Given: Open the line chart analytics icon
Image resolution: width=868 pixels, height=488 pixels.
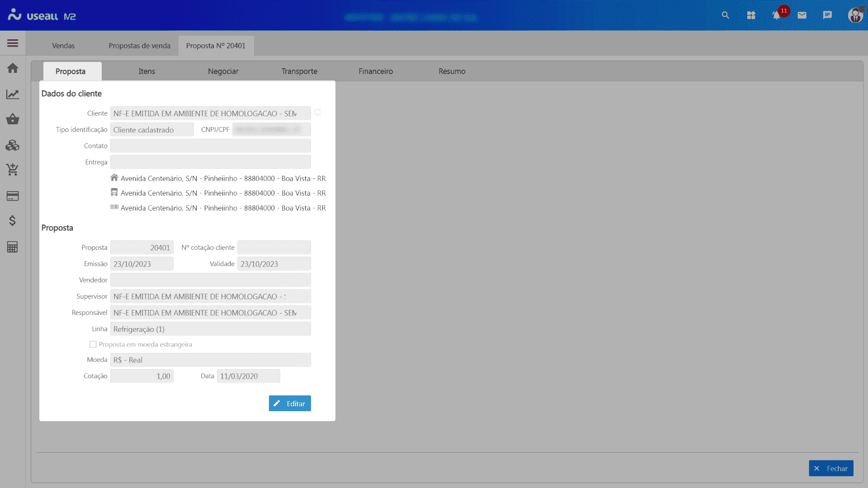Looking at the screenshot, I should click(13, 94).
